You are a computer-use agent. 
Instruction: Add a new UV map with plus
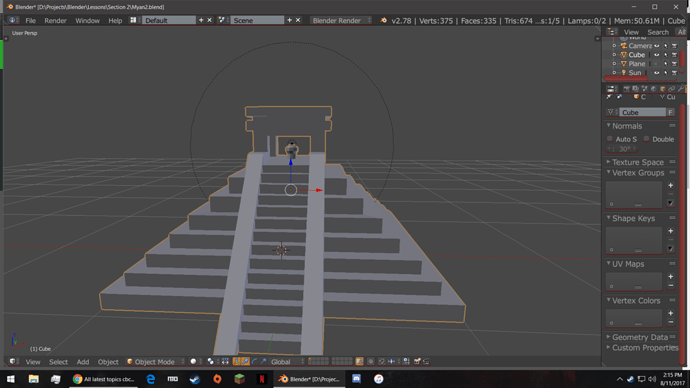[x=671, y=277]
